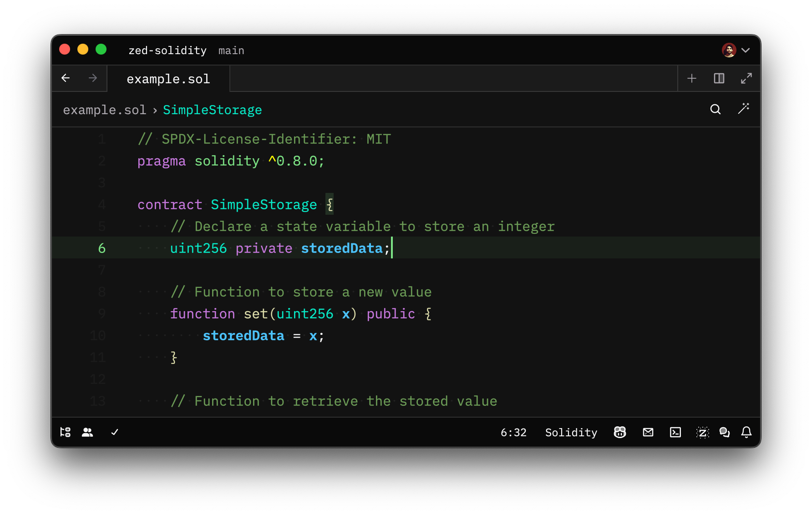The image size is (812, 515).
Task: Click SimpleStorage in the breadcrumb
Action: tap(212, 110)
